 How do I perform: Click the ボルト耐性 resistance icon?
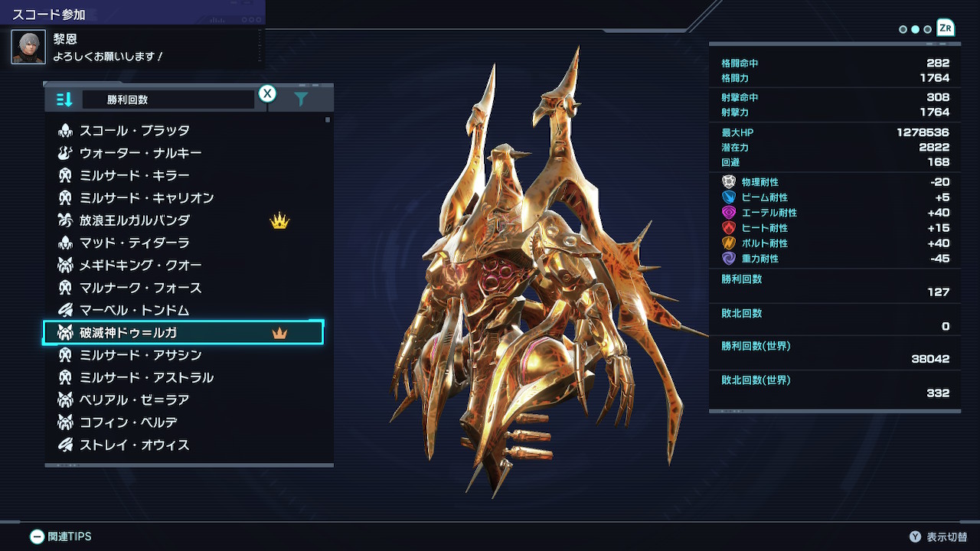[729, 243]
